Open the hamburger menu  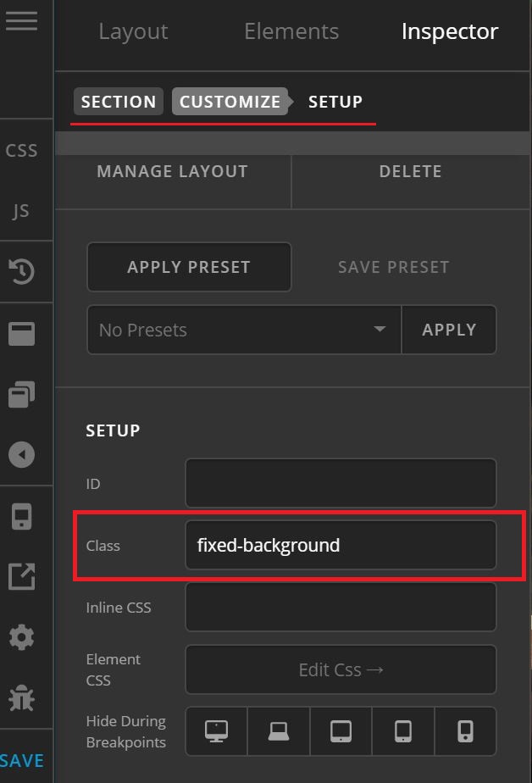tap(21, 21)
